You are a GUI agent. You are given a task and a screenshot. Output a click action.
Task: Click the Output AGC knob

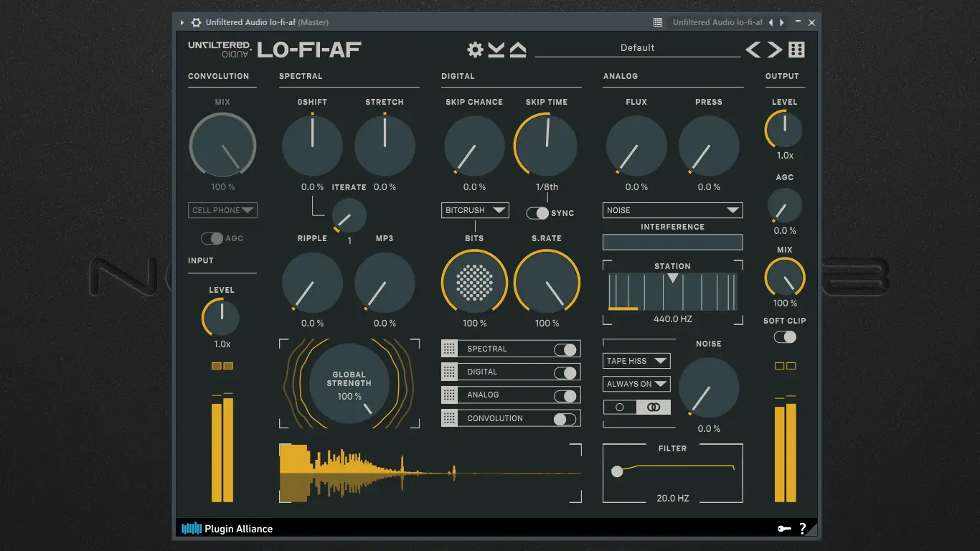785,206
